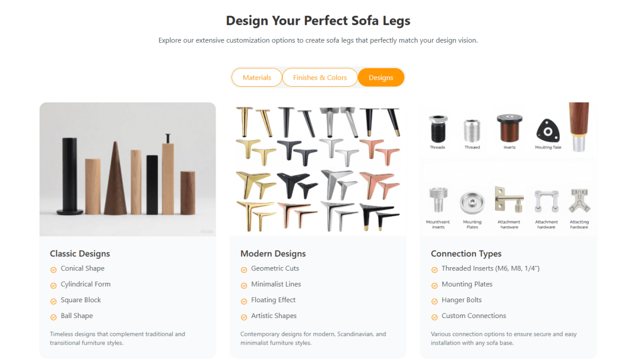
Task: Select the Attachment hardware bracket icon
Action: (509, 198)
